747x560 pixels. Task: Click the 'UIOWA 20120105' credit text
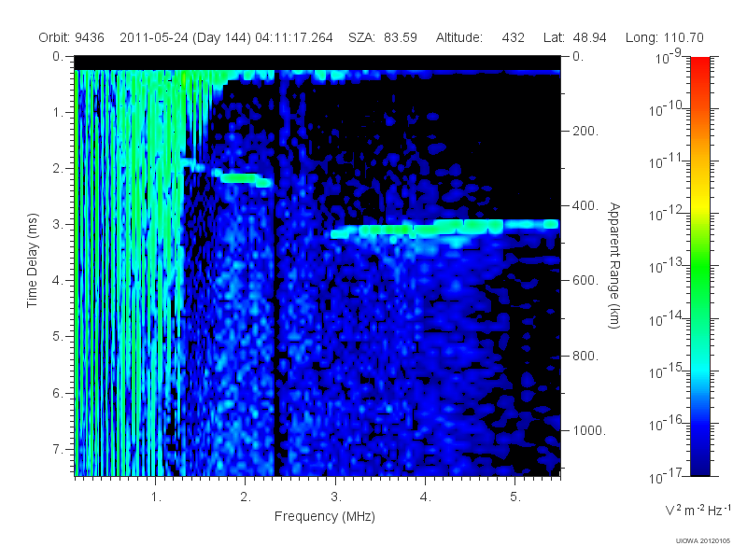click(x=703, y=540)
